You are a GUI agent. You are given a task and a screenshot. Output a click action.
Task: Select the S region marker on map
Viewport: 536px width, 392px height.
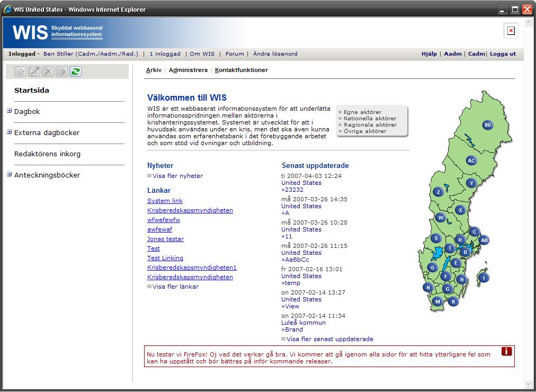coord(436,238)
